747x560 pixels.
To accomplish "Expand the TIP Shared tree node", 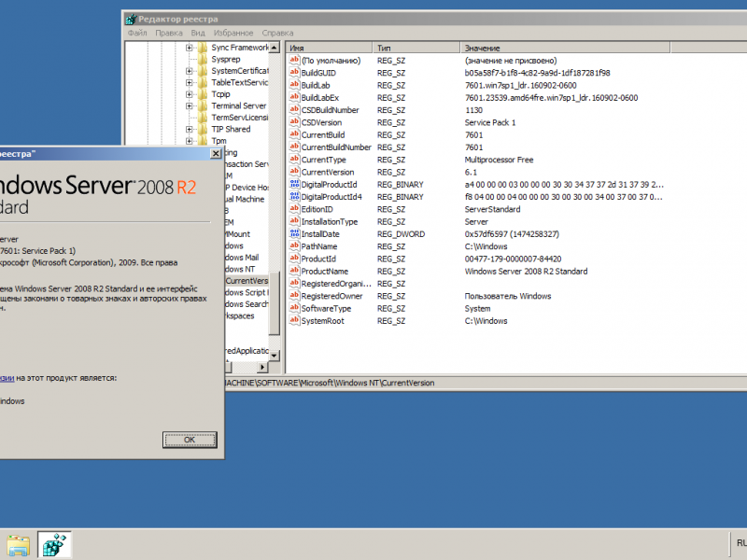I will [x=190, y=129].
